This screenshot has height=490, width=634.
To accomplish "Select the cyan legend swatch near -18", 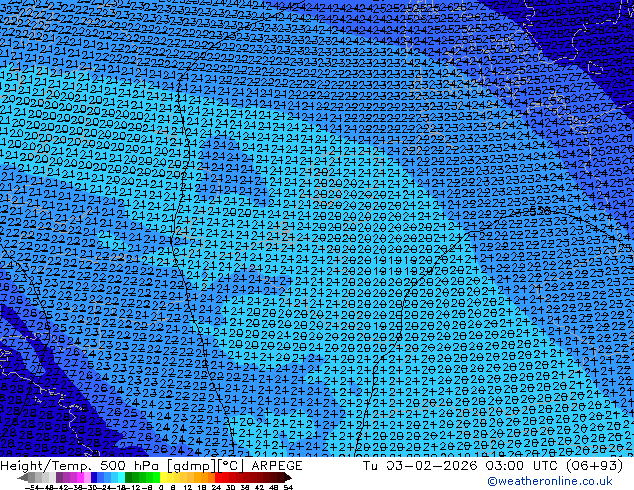I will coord(121,477).
